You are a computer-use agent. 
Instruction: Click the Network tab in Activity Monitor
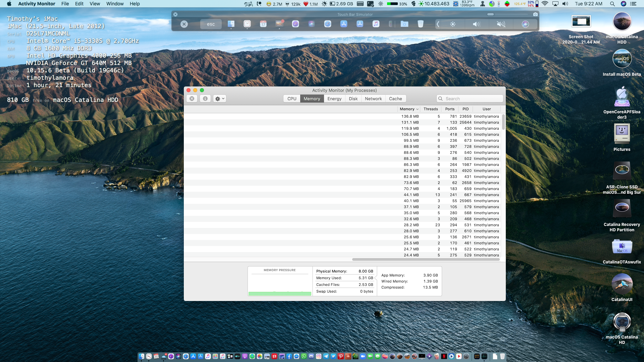[x=373, y=99]
